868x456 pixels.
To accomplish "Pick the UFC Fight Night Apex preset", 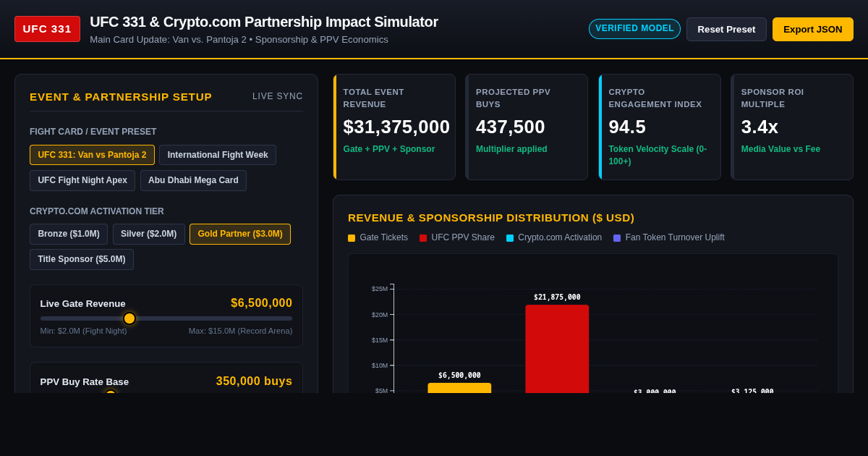I will [82, 180].
